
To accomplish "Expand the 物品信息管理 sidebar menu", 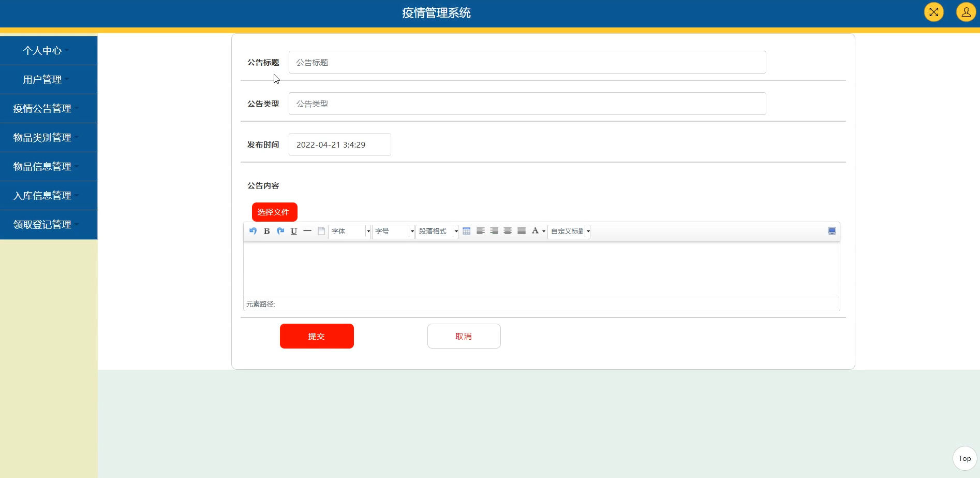I will click(x=49, y=167).
